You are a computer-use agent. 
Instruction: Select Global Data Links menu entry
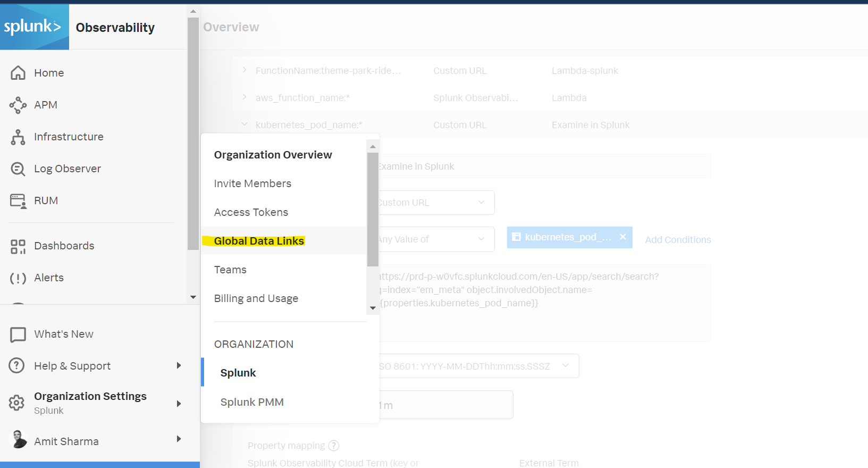tap(259, 241)
